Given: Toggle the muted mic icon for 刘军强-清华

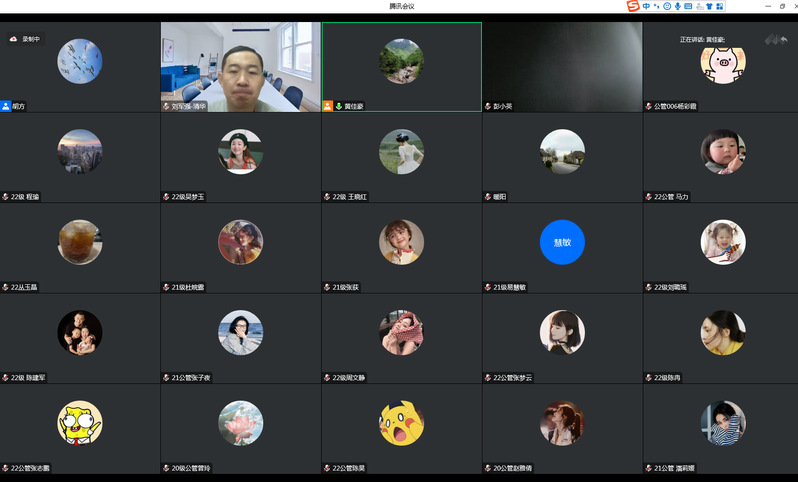Looking at the screenshot, I should pos(166,105).
